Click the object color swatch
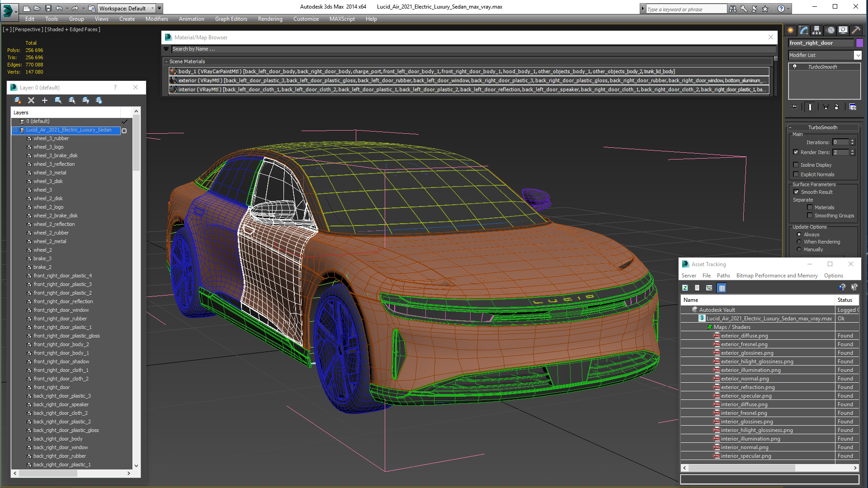 [859, 43]
